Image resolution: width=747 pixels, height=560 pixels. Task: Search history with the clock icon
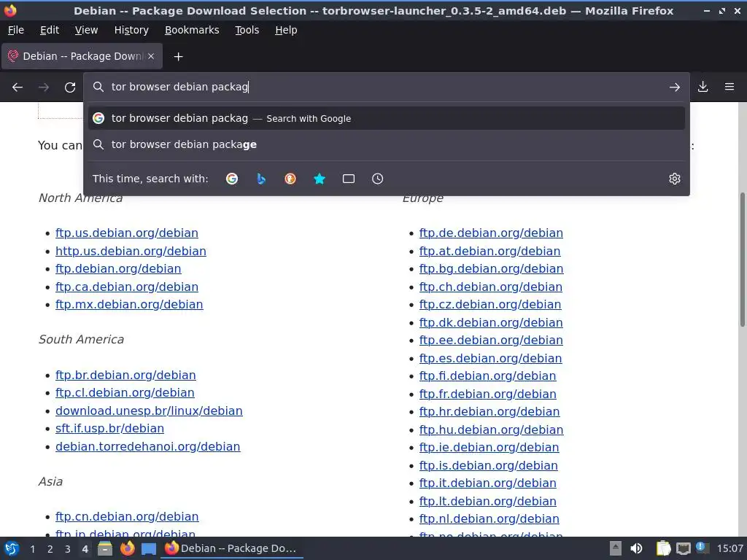coord(378,179)
